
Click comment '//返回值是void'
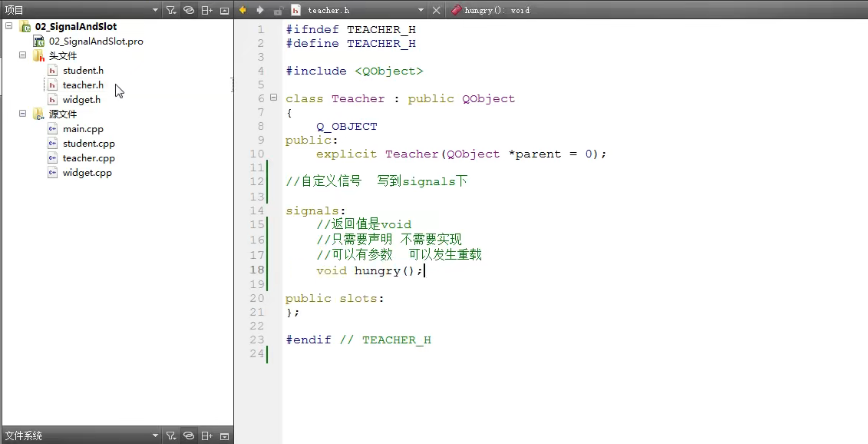[x=364, y=224]
